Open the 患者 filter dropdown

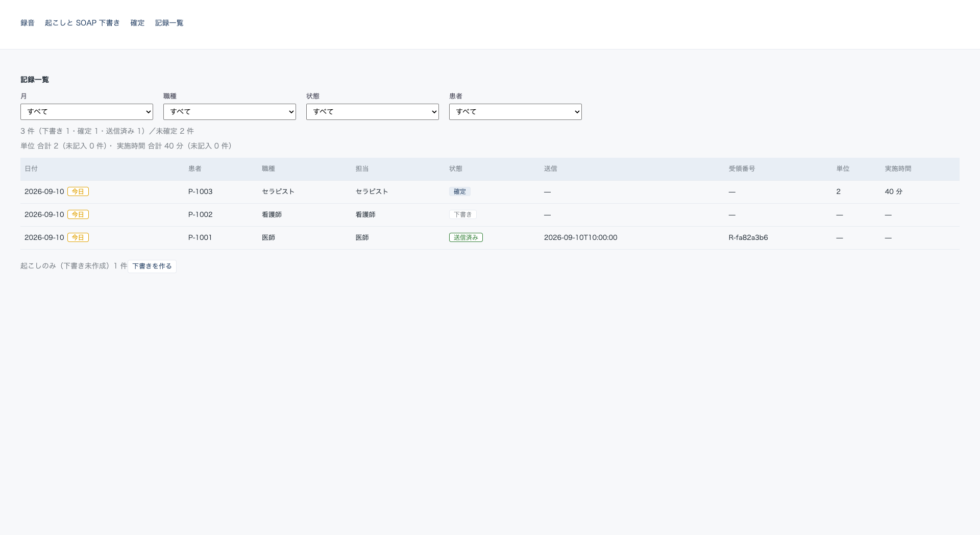click(x=516, y=112)
